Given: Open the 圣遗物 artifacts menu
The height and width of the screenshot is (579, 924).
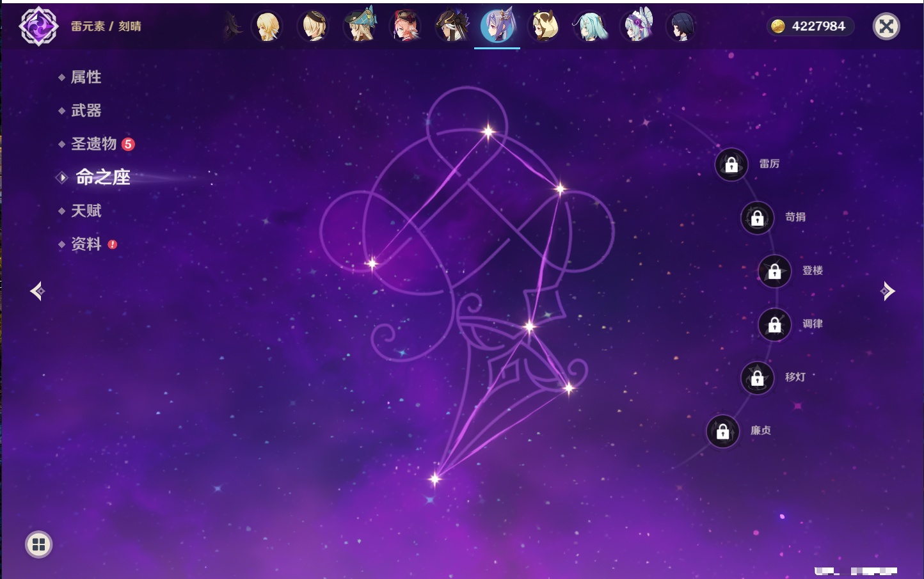Looking at the screenshot, I should pos(93,144).
